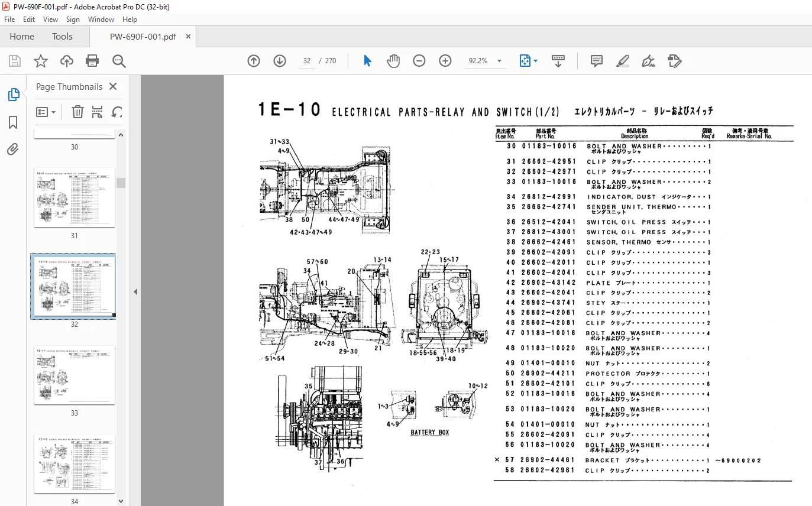Click part number 26812-42991
The image size is (812, 506).
tap(548, 197)
